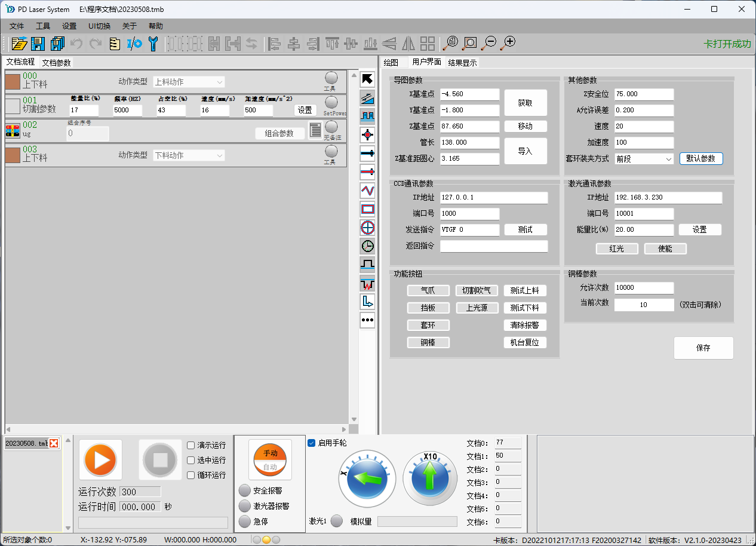Click the red rectangle shape tool
This screenshot has height=546, width=756.
pos(368,209)
